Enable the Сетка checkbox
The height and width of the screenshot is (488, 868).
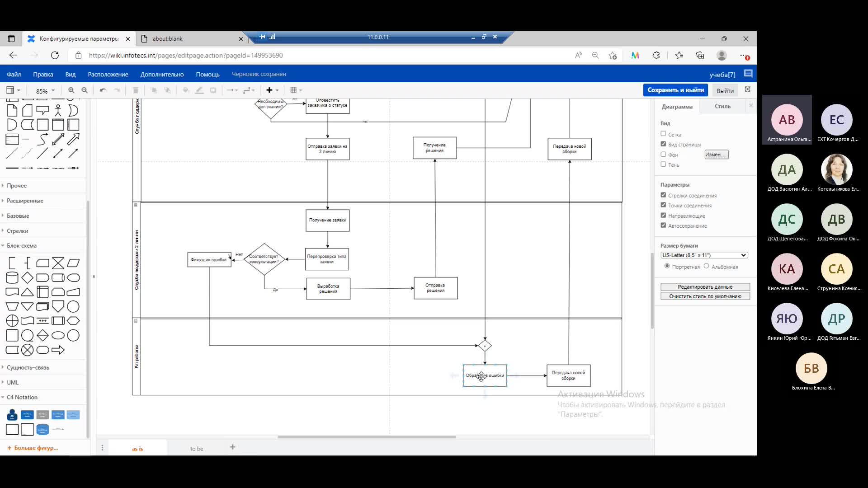point(663,134)
